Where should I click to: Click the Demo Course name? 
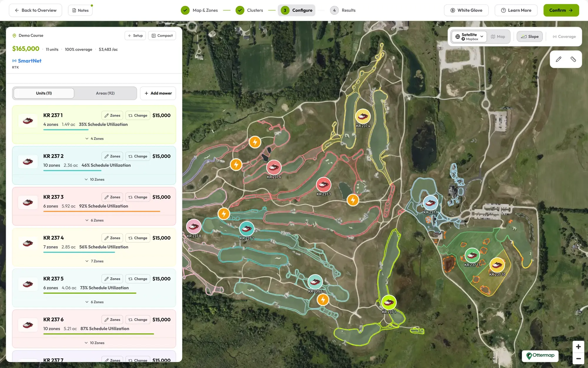click(31, 36)
